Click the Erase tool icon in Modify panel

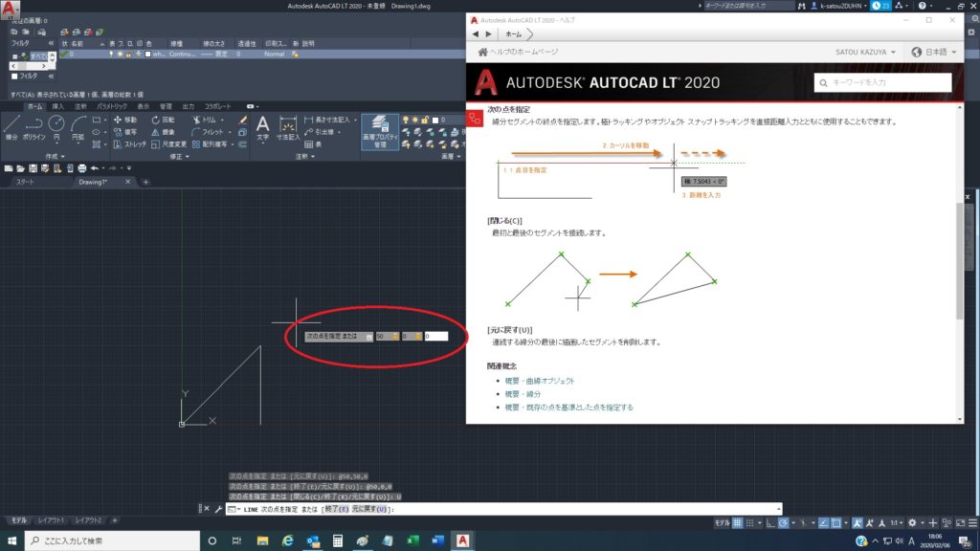click(x=242, y=120)
